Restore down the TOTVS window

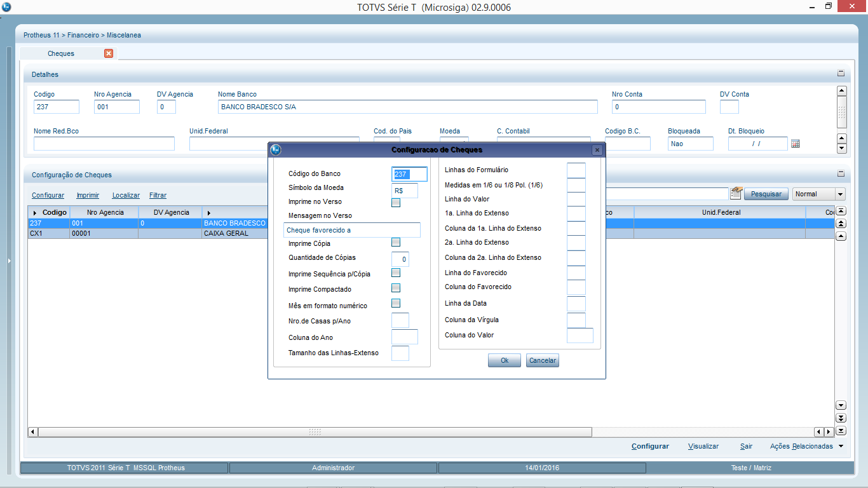point(828,6)
